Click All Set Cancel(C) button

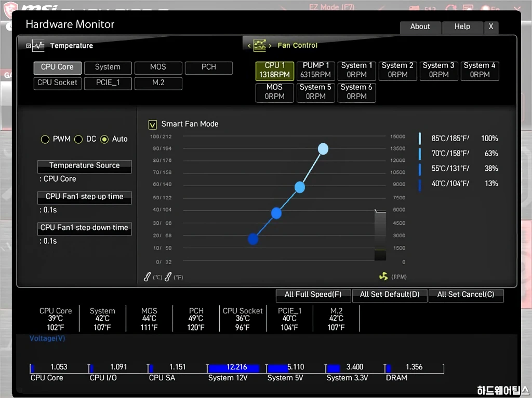(x=466, y=295)
